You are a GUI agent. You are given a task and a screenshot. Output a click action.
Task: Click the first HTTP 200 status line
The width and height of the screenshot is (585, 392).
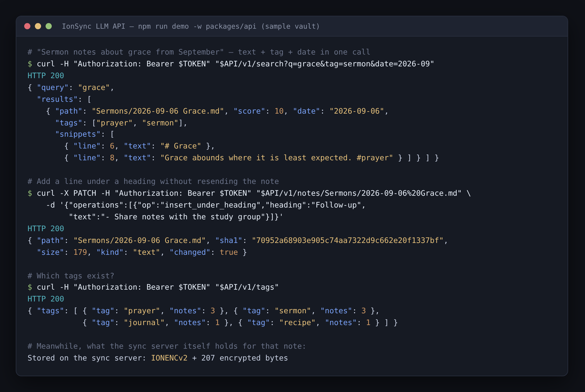tap(46, 76)
